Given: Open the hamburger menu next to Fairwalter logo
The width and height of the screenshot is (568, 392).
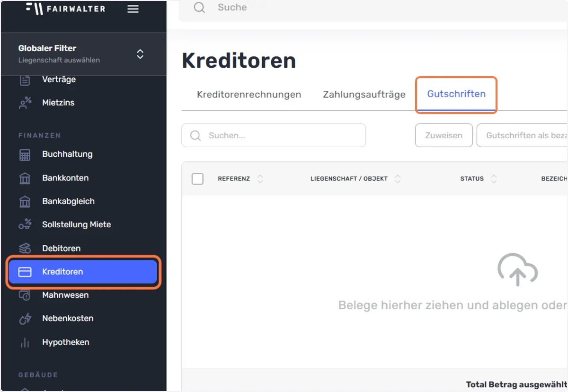Looking at the screenshot, I should click(x=133, y=9).
